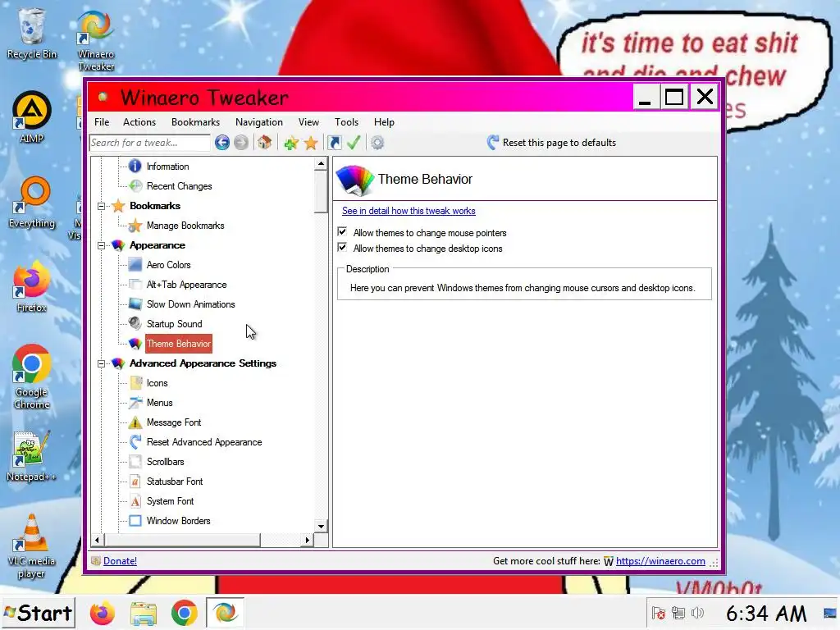Click the network tray icon
The width and height of the screenshot is (840, 630).
tap(678, 613)
